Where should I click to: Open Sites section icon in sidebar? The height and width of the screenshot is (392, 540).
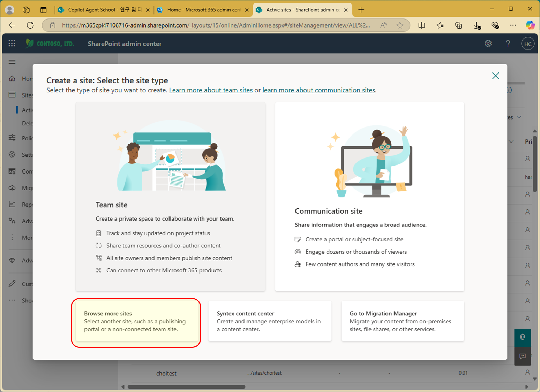(12, 95)
